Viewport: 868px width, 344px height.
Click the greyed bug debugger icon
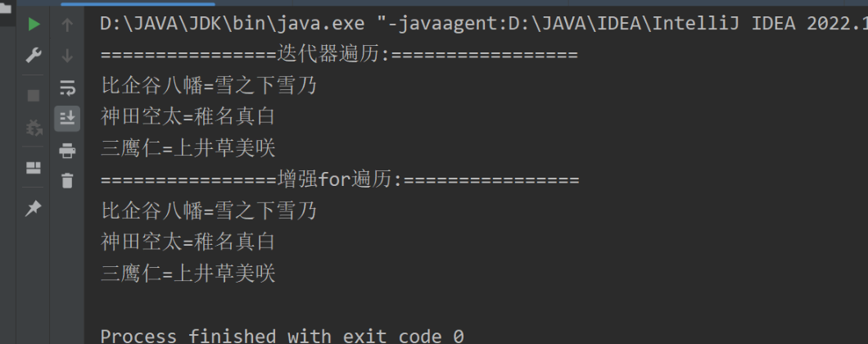pos(34,128)
